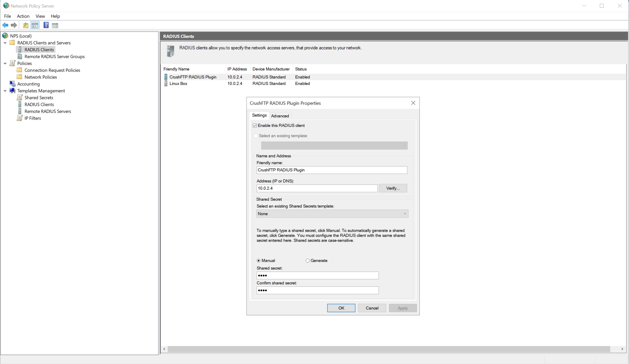629x364 pixels.
Task: Click the Shared secret password field
Action: click(318, 275)
